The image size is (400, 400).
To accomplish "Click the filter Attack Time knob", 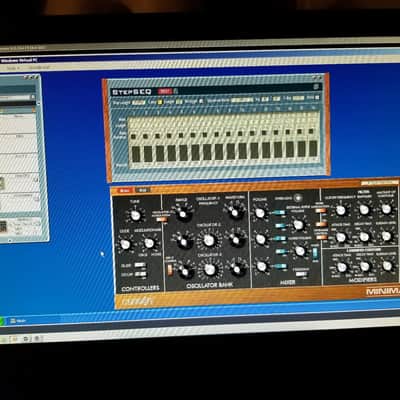I will point(341,237).
